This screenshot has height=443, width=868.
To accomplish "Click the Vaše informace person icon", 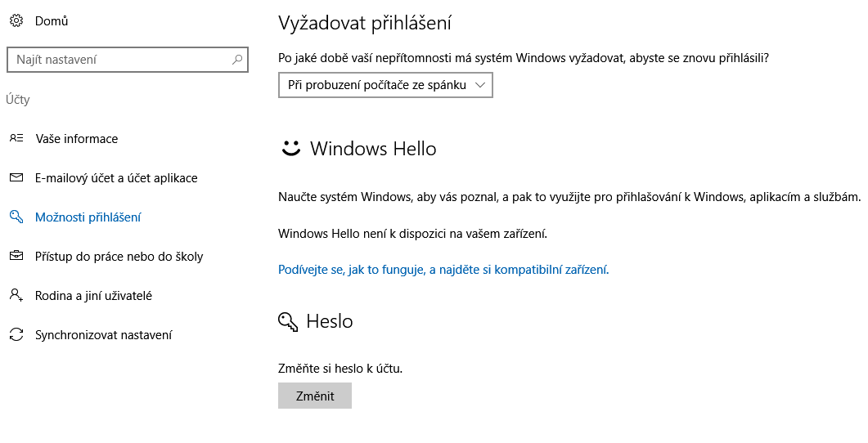I will click(16, 138).
